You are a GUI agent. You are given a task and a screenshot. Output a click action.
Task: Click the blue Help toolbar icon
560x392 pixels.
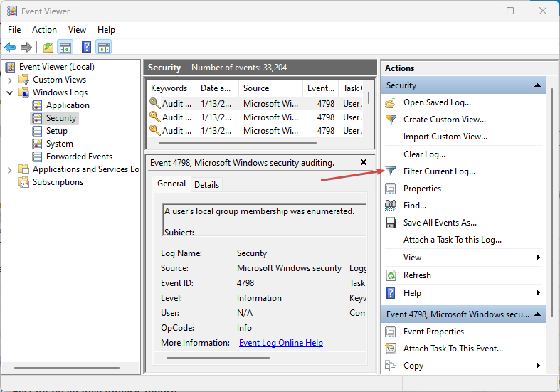(x=86, y=47)
